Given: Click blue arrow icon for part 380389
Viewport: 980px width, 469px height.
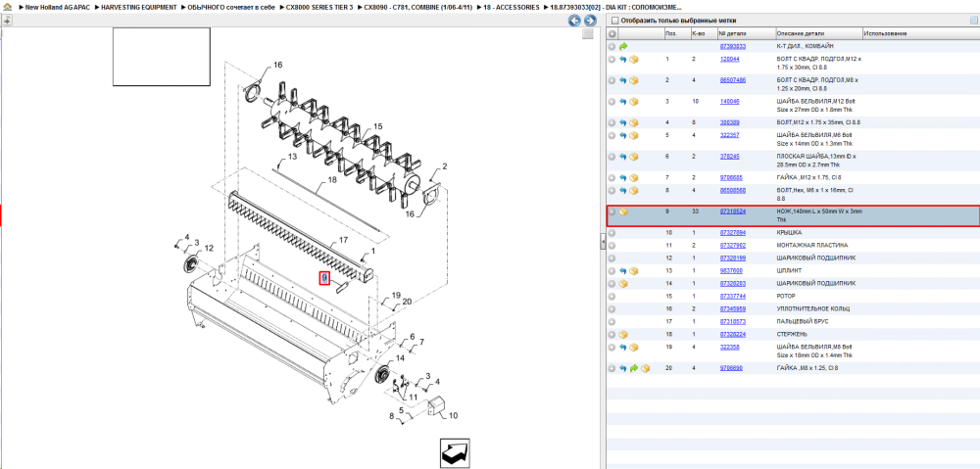Looking at the screenshot, I should point(623,123).
